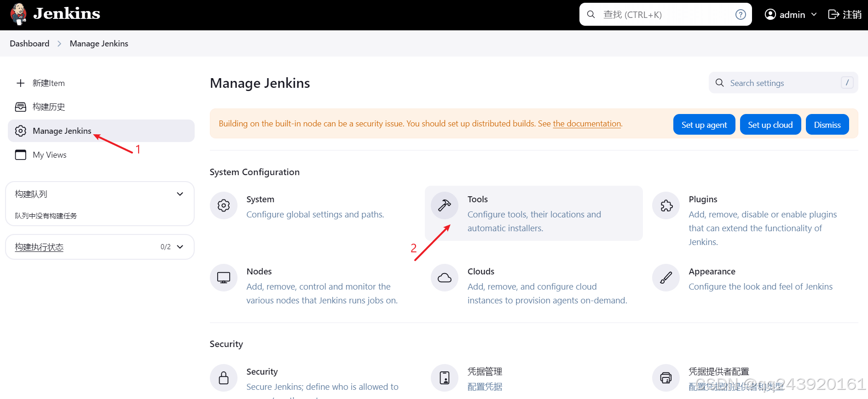Dismiss the security warning banner
The width and height of the screenshot is (868, 399).
click(x=827, y=125)
